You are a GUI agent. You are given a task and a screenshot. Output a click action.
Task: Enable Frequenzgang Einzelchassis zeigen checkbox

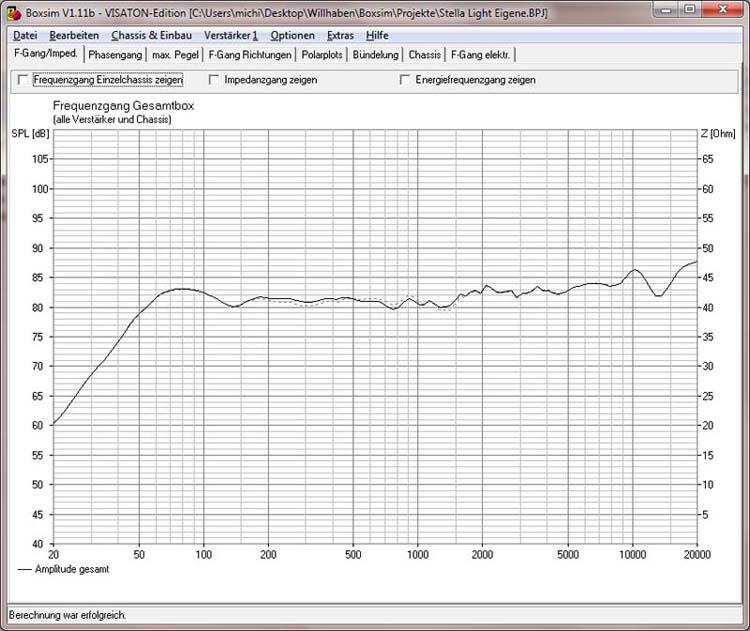coord(24,80)
